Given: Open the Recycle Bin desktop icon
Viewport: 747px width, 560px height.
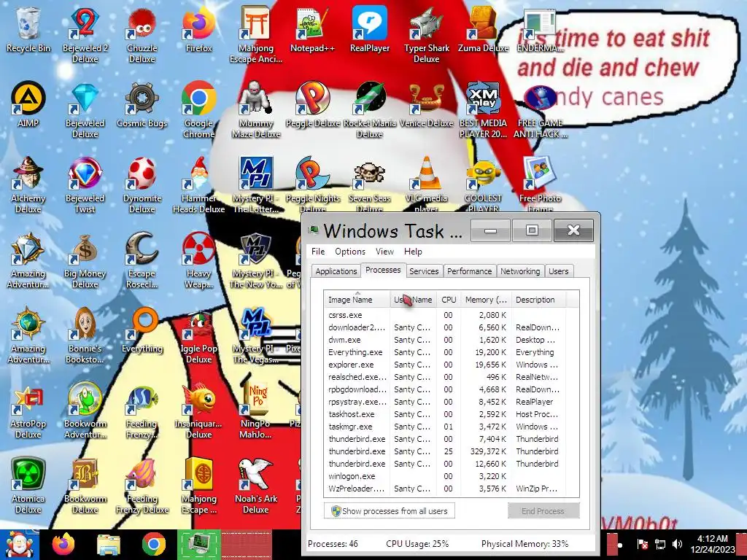Looking at the screenshot, I should (x=28, y=29).
